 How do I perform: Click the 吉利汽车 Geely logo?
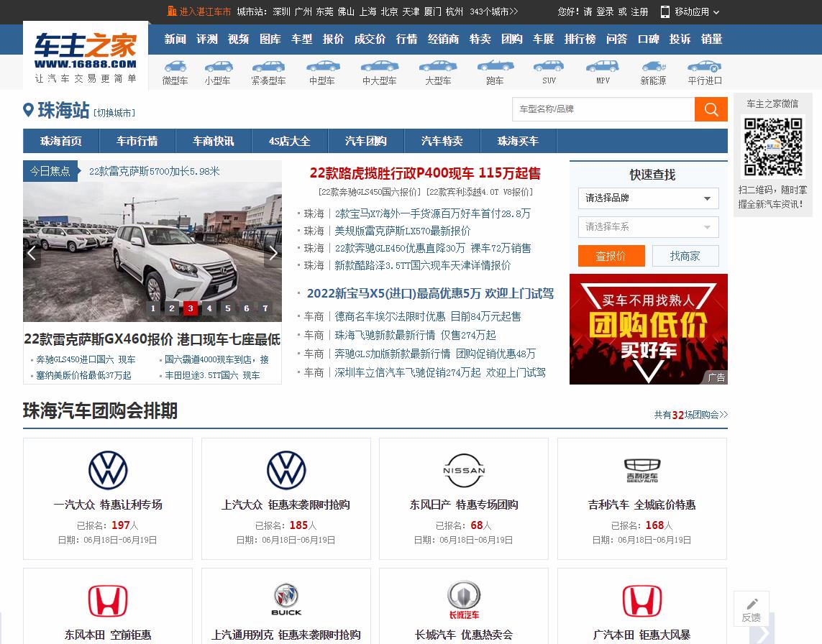pyautogui.click(x=642, y=471)
